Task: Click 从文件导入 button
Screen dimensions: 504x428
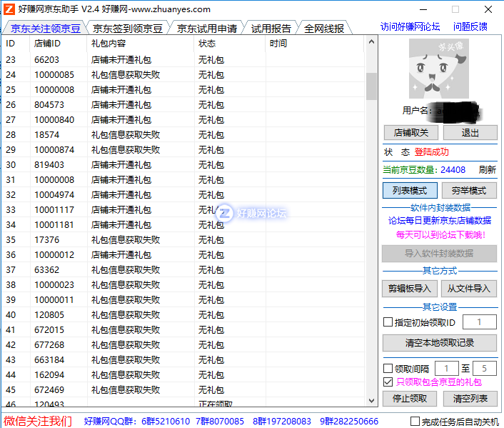Action: click(468, 289)
